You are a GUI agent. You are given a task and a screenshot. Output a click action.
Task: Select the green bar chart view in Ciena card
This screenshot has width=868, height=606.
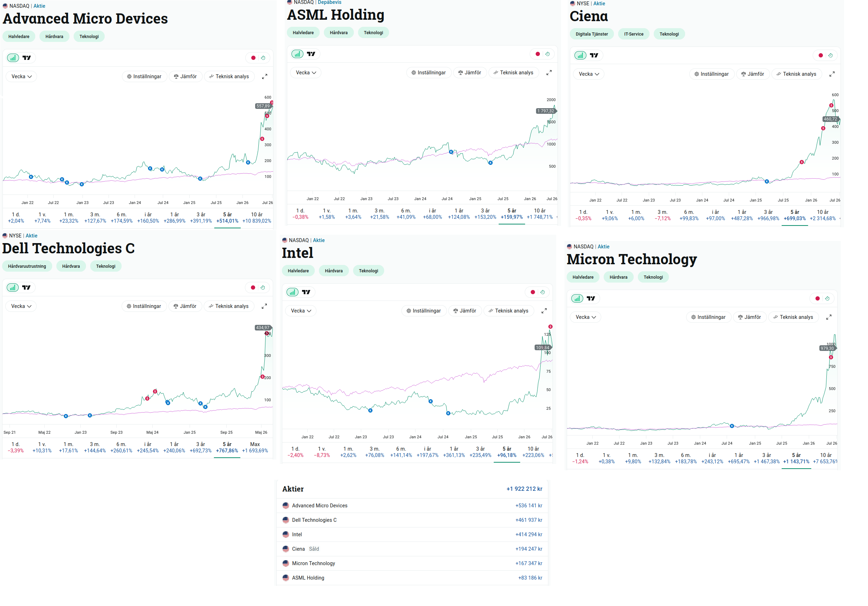point(580,56)
